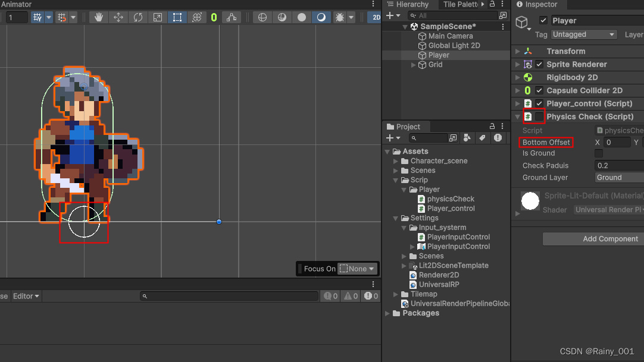Toggle the Is Ground checkbox
Viewport: 644px width, 362px height.
coord(599,153)
